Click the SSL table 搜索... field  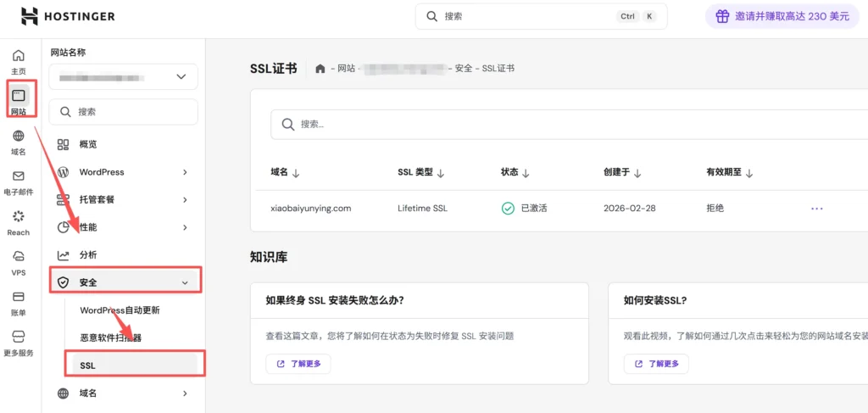(569, 124)
